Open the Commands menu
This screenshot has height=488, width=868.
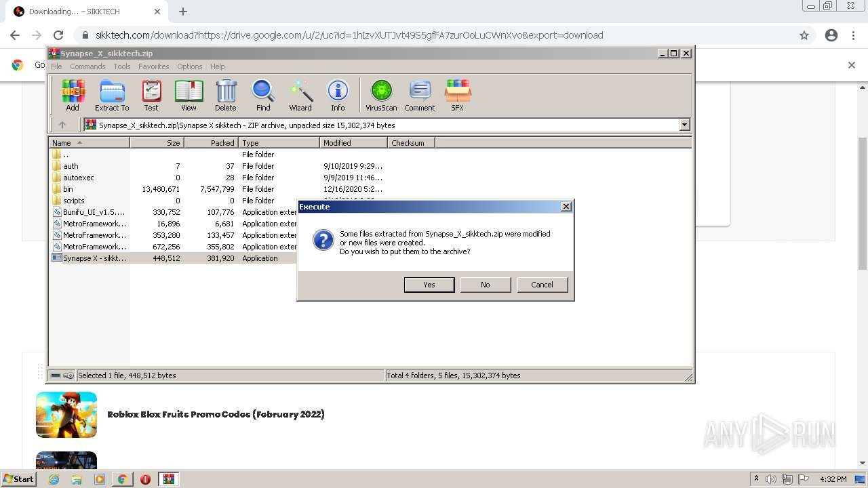pyautogui.click(x=87, y=66)
